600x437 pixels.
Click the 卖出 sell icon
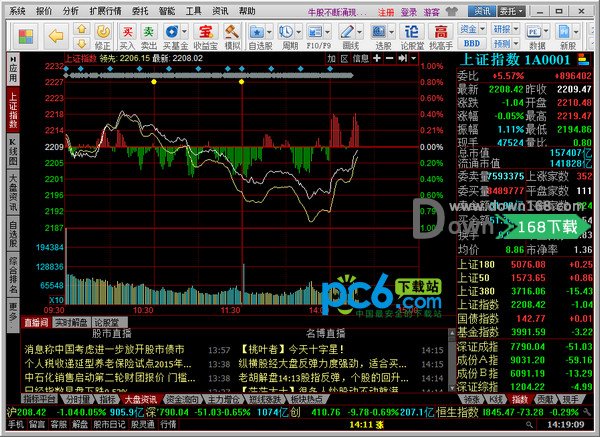pyautogui.click(x=148, y=32)
